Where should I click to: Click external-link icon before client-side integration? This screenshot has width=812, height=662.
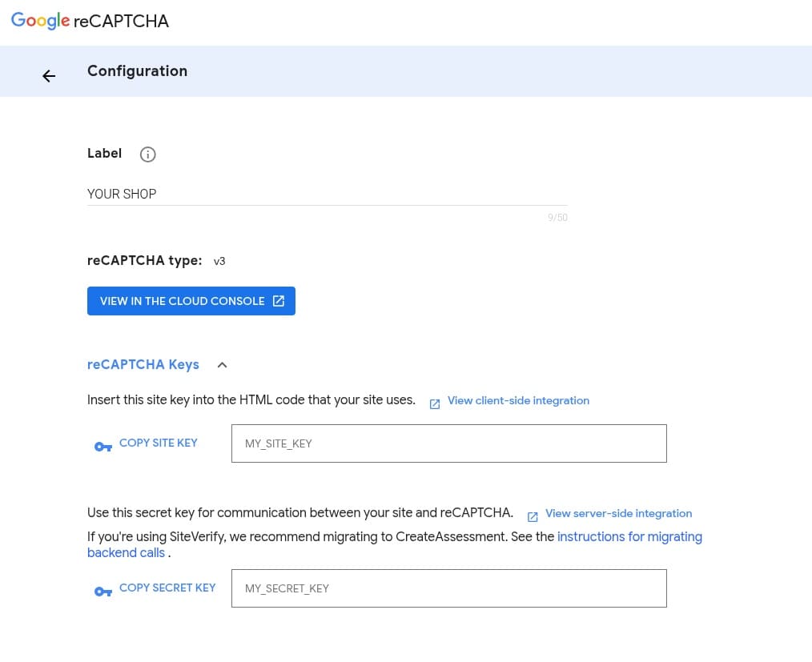coord(435,404)
